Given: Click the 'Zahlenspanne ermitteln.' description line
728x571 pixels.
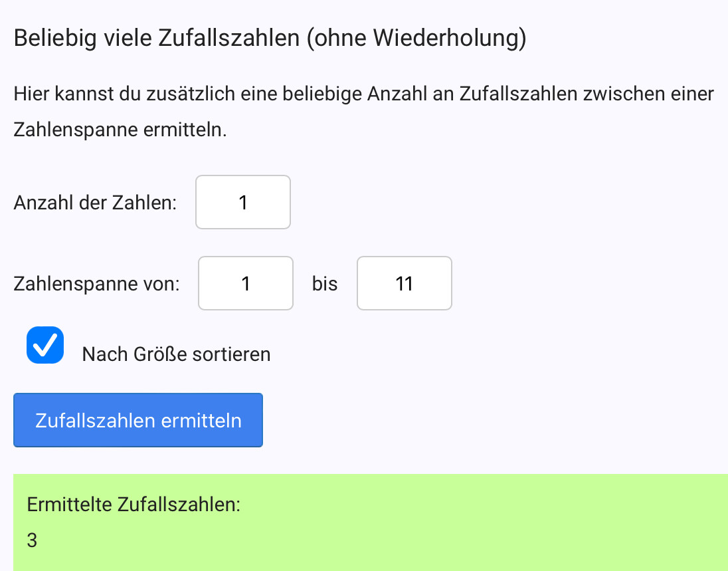Looking at the screenshot, I should click(120, 130).
